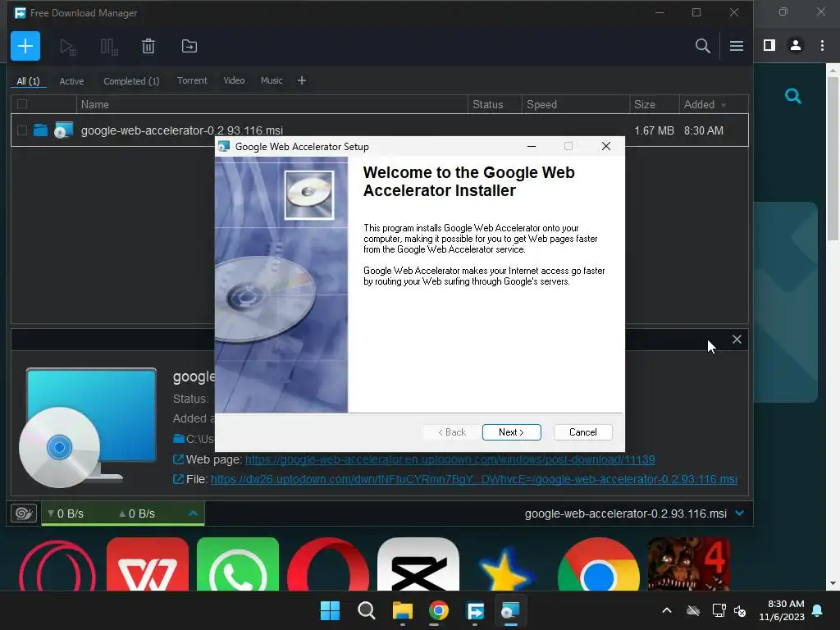Switch to the Music tab
The image size is (840, 630).
[272, 80]
